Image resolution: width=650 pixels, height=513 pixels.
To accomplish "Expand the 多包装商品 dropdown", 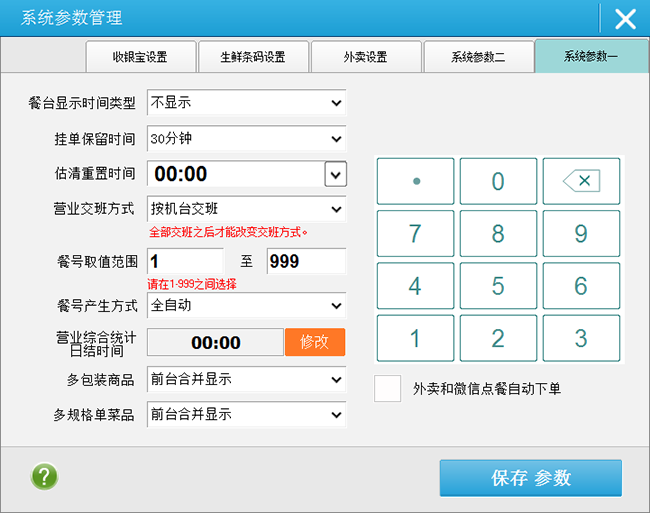I will pyautogui.click(x=246, y=379).
